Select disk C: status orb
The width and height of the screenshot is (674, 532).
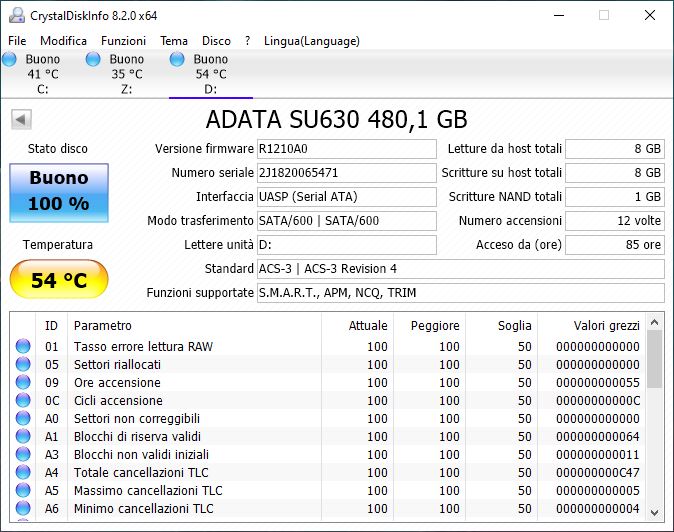click(9, 59)
